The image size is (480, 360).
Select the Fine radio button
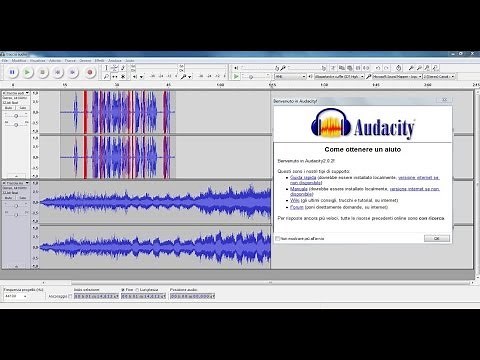coord(123,290)
